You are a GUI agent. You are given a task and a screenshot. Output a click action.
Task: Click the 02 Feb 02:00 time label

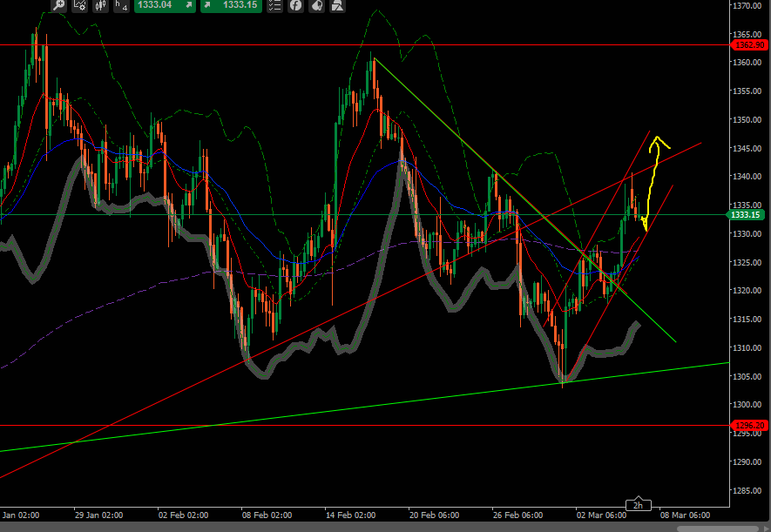pyautogui.click(x=183, y=515)
